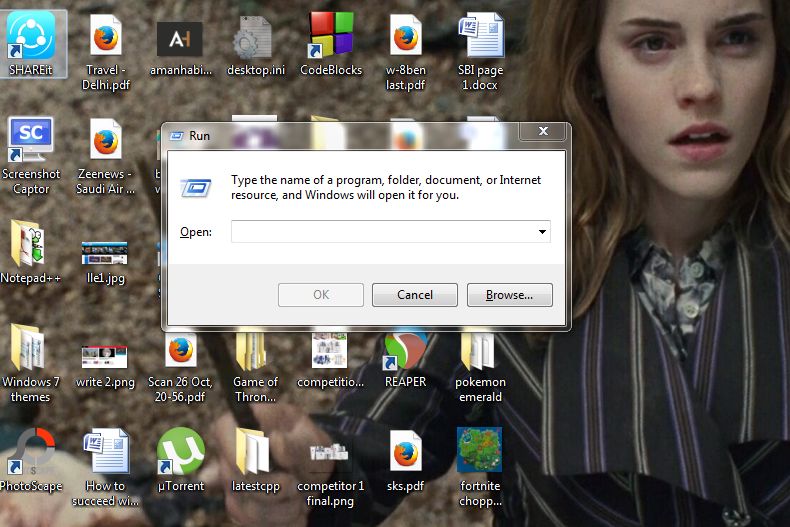The image size is (790, 527).
Task: Select the pokemon emerald folder
Action: coord(480,367)
